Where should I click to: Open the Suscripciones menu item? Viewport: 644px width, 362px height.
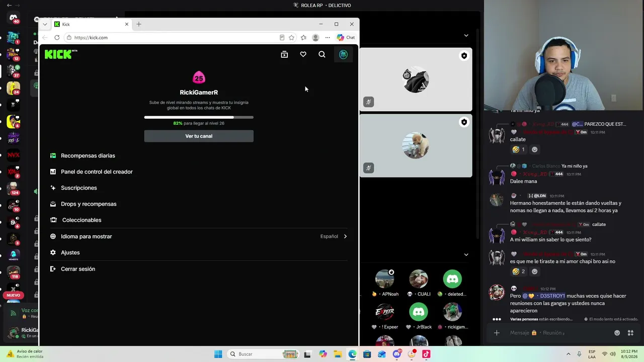tap(79, 188)
